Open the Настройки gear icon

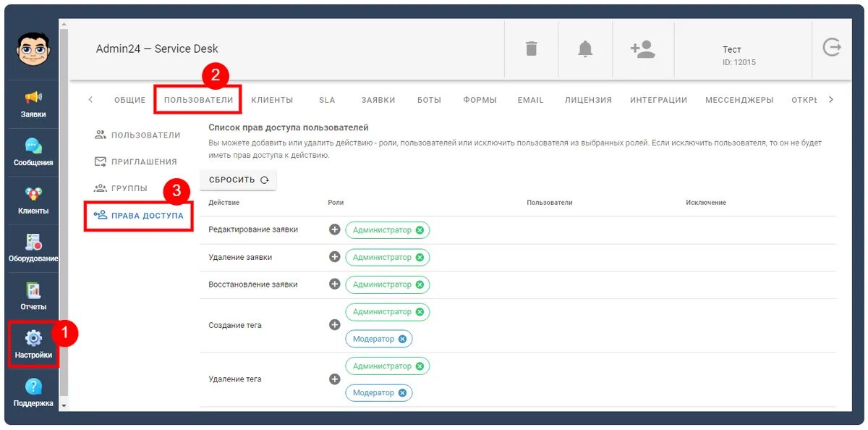33,338
